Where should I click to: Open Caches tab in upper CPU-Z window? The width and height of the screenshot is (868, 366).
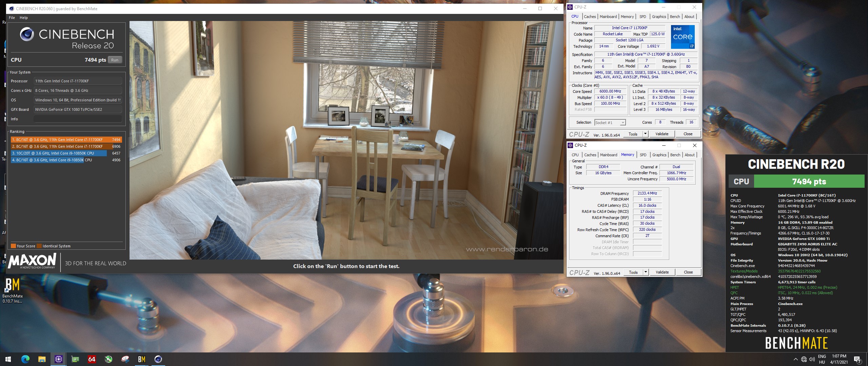tap(590, 17)
